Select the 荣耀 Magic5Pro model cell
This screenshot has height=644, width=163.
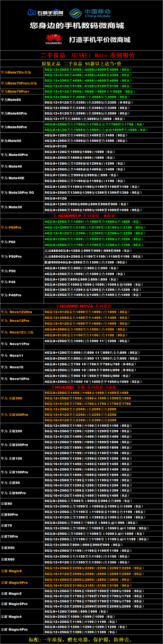coord(22,604)
